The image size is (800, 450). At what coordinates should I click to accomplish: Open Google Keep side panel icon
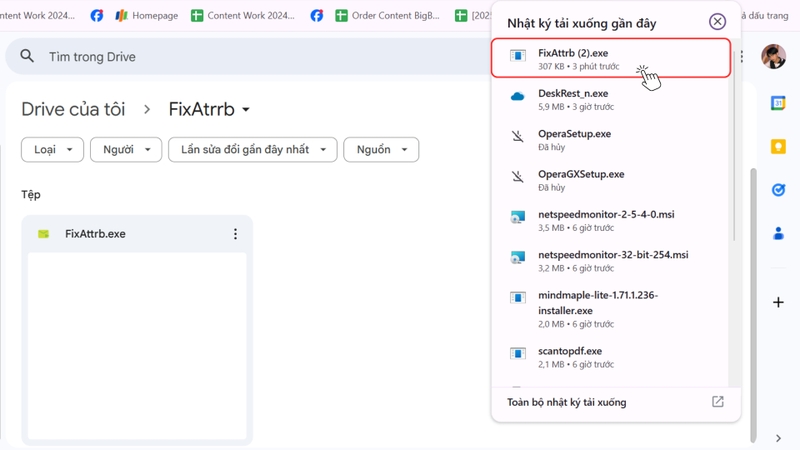click(778, 147)
